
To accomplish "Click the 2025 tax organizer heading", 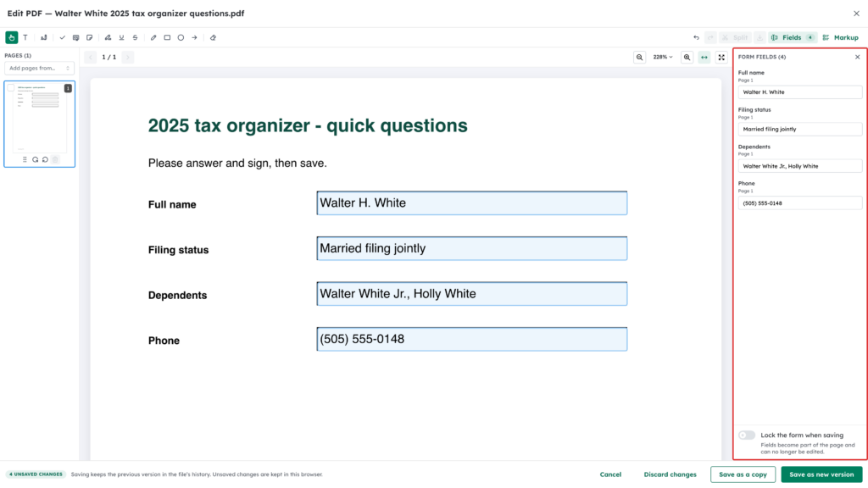I will 308,125.
